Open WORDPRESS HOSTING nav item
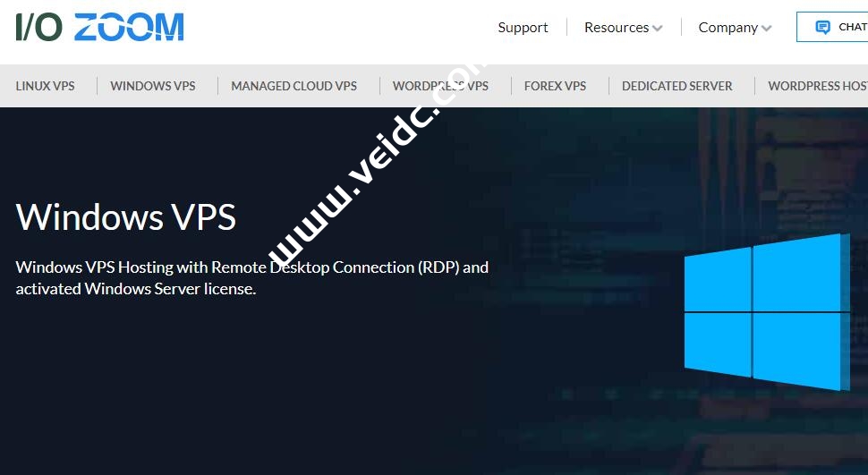The height and width of the screenshot is (475, 868). (x=818, y=86)
